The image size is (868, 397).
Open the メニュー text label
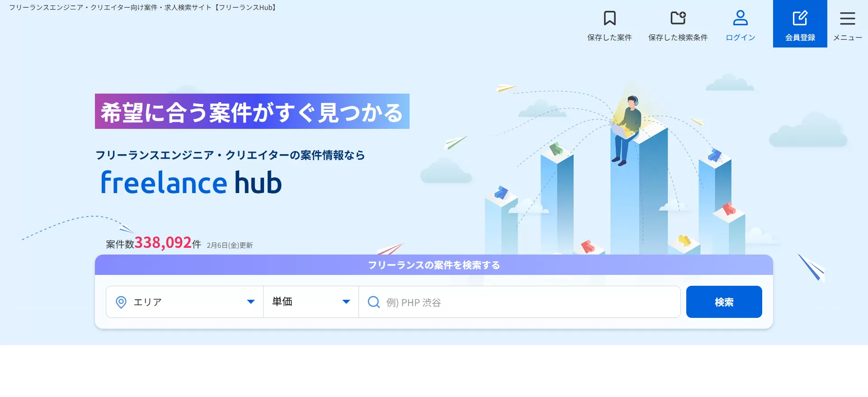click(x=847, y=38)
